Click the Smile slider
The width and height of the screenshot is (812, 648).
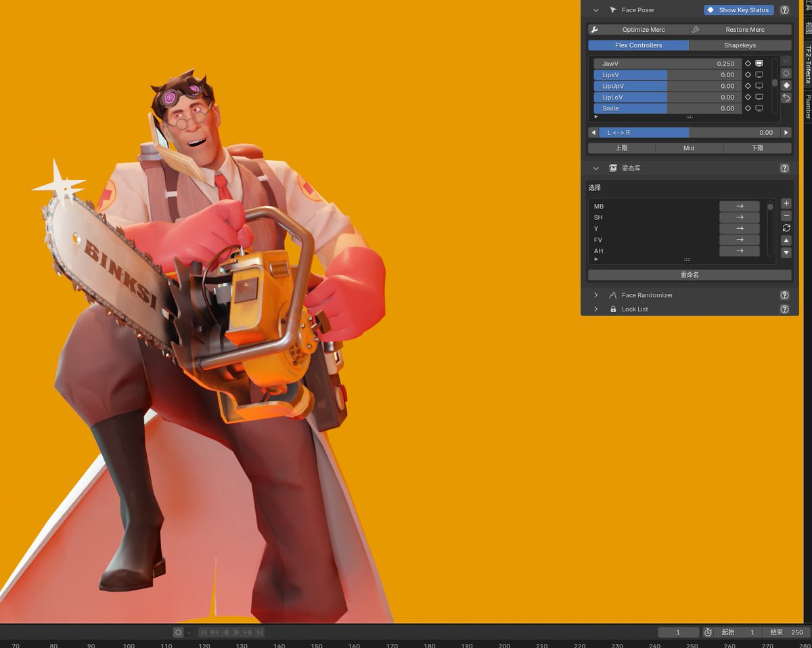pos(668,108)
